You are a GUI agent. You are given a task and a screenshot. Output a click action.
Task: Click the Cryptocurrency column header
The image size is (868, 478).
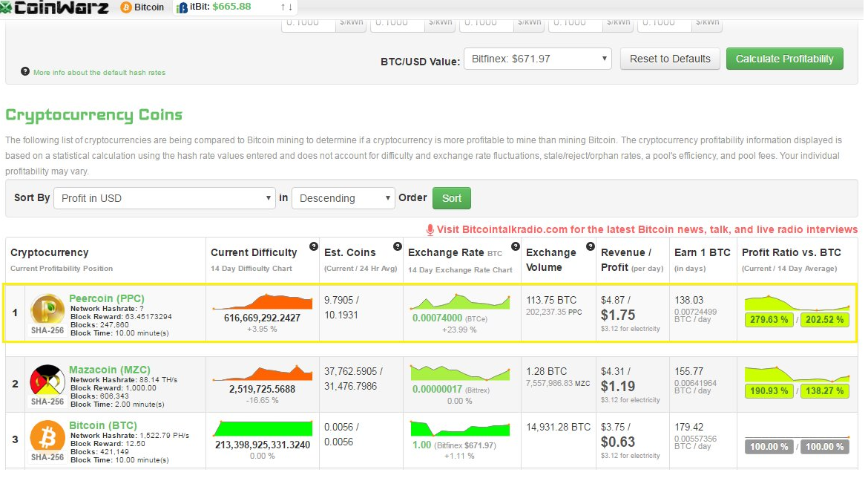tap(49, 252)
